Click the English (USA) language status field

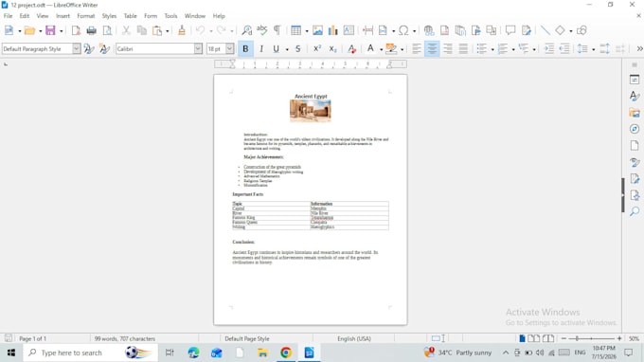point(354,338)
